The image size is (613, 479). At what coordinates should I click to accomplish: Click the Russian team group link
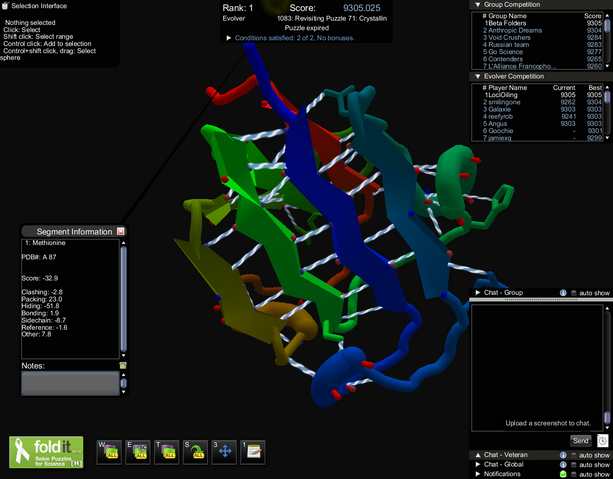(x=508, y=45)
